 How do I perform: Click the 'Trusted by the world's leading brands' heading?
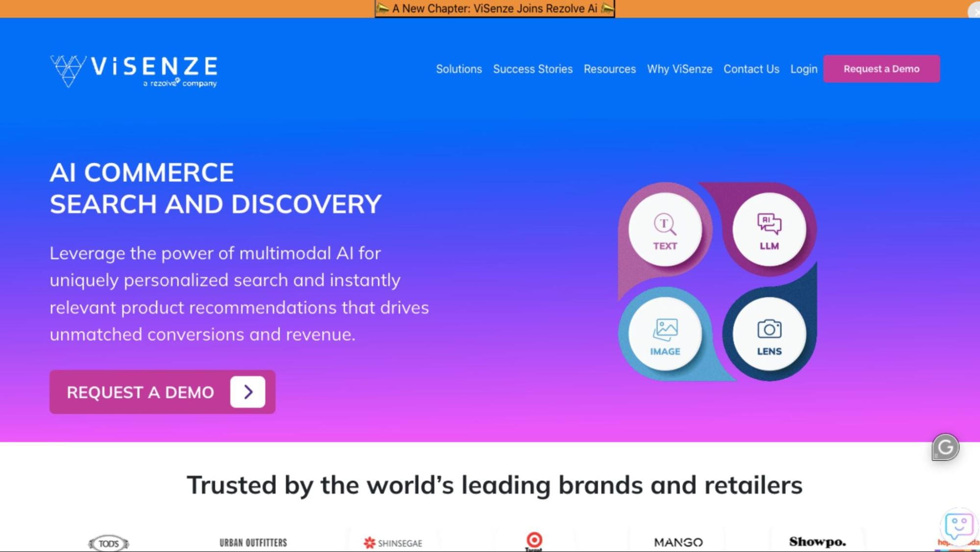[495, 485]
